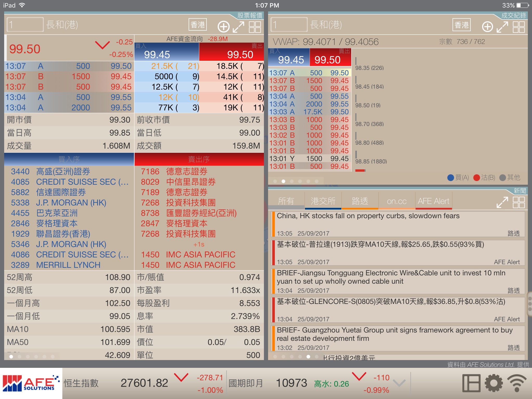Tap the 買入序 bid queue header
This screenshot has width=532, height=399.
point(69,159)
